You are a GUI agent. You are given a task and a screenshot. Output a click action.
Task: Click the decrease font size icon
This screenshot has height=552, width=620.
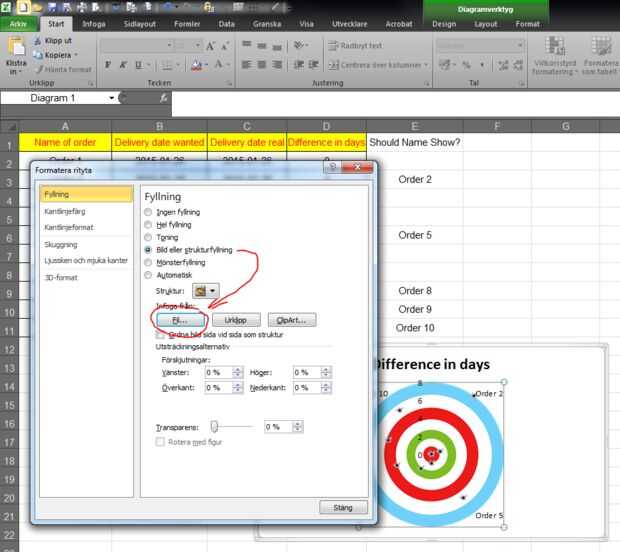(225, 46)
